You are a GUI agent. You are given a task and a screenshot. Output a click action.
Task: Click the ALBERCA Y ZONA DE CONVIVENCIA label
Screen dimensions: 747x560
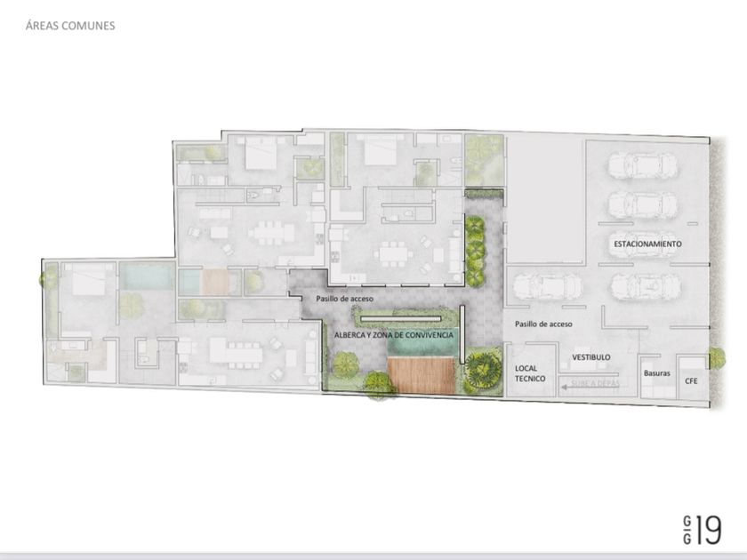(393, 335)
